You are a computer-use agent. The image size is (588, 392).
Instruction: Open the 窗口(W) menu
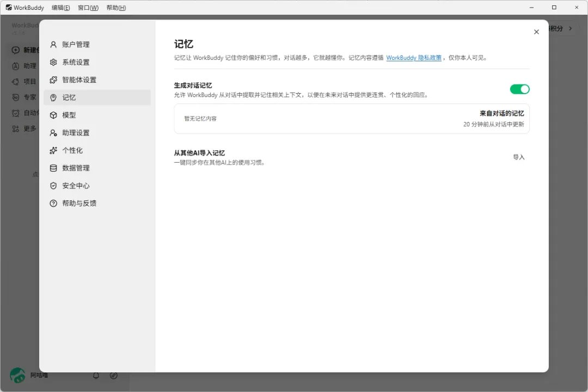(88, 8)
